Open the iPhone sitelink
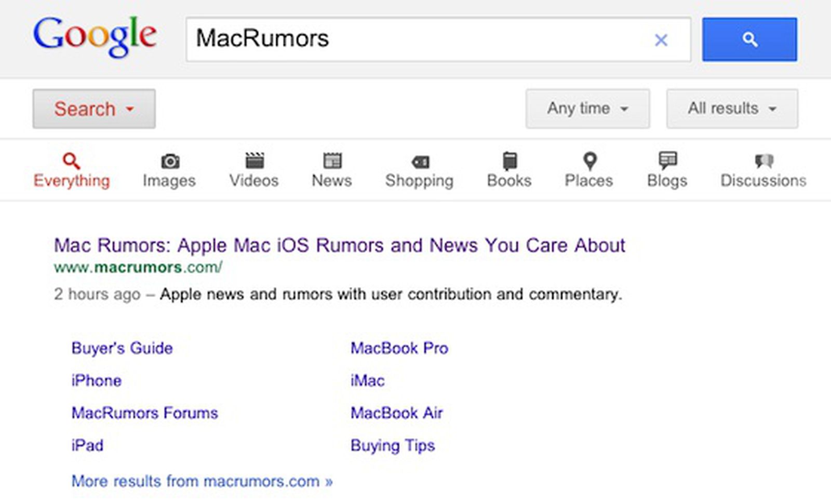This screenshot has height=504, width=831. [97, 380]
